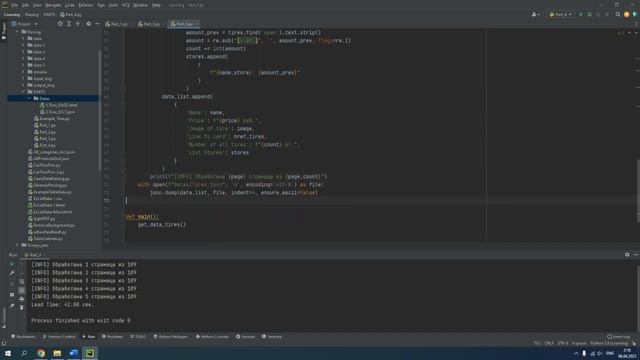Viewport: 640px width, 360px height.
Task: Expand the output_img folder arrow
Action: click(23, 85)
